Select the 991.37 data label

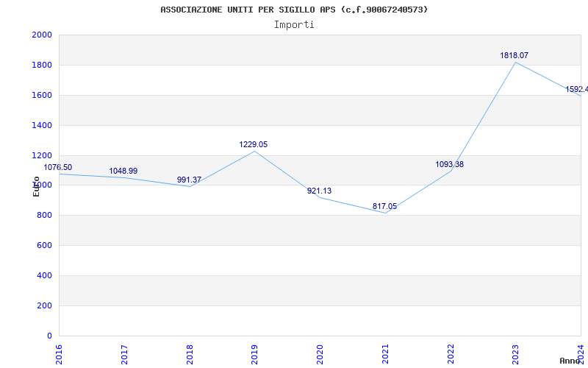coord(189,180)
